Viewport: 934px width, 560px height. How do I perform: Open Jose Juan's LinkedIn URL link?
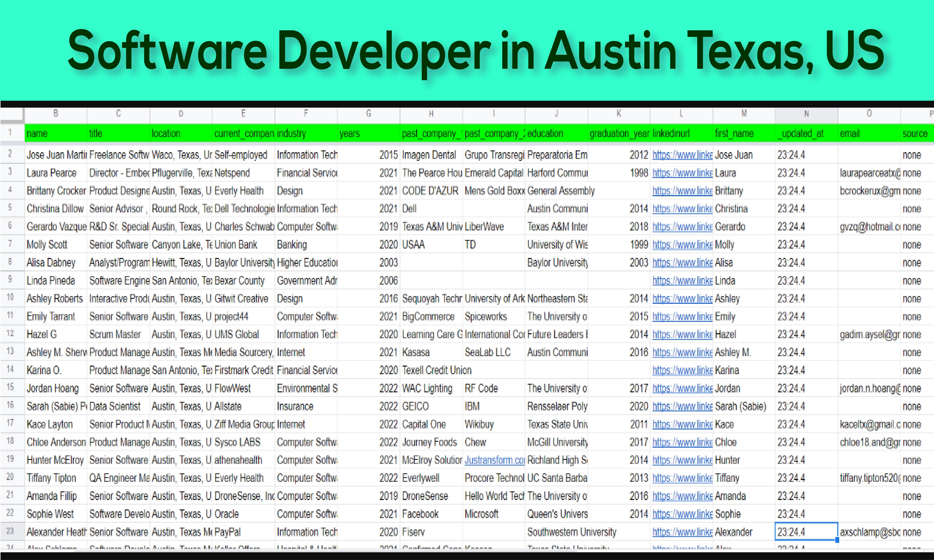[682, 155]
